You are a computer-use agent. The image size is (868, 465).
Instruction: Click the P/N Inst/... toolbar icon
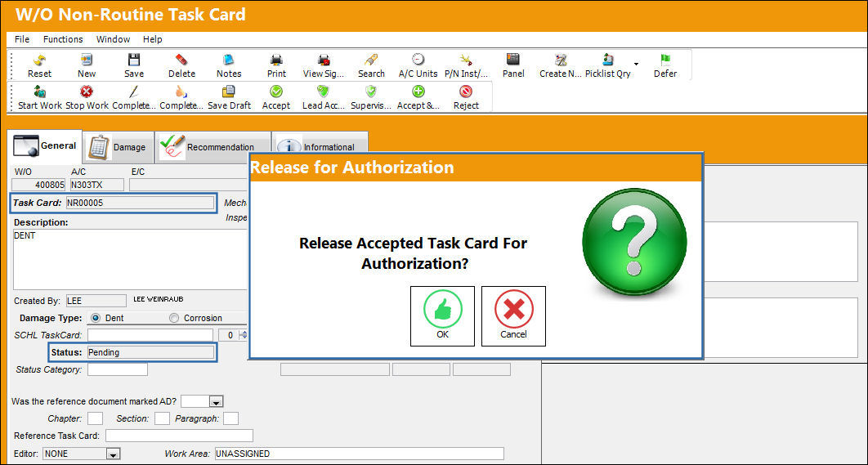466,60
